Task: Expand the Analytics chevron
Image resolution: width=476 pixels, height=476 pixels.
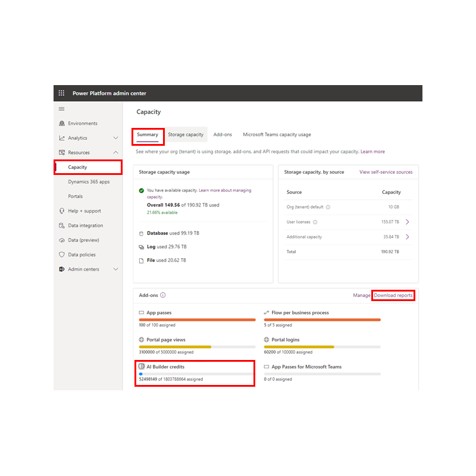Action: [x=115, y=138]
